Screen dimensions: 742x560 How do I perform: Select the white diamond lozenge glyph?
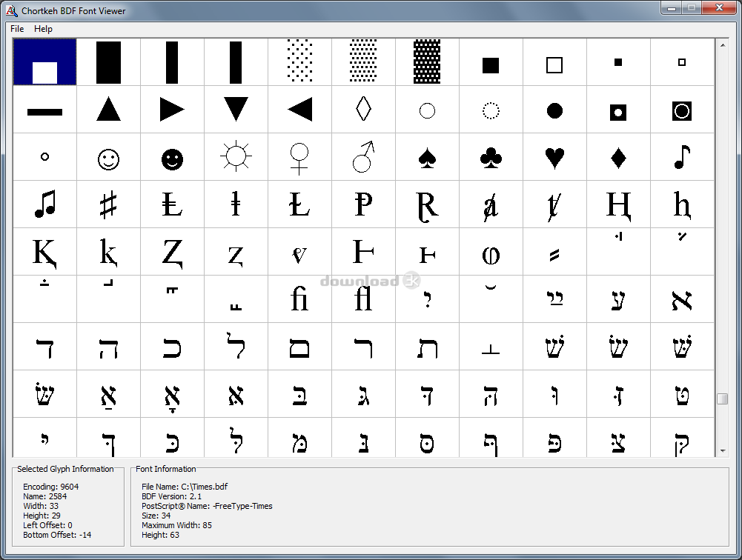point(363,110)
